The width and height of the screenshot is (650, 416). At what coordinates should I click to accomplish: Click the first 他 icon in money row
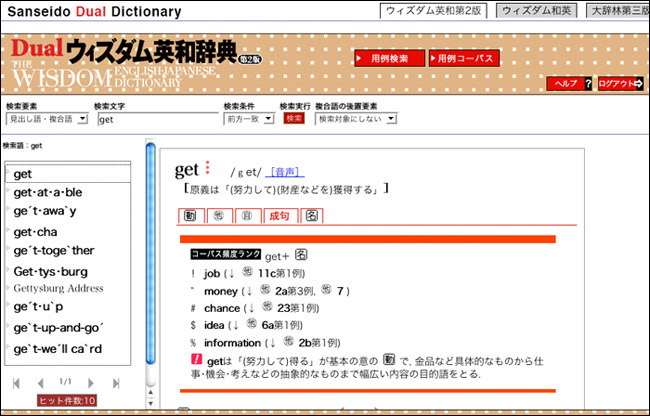pos(264,289)
